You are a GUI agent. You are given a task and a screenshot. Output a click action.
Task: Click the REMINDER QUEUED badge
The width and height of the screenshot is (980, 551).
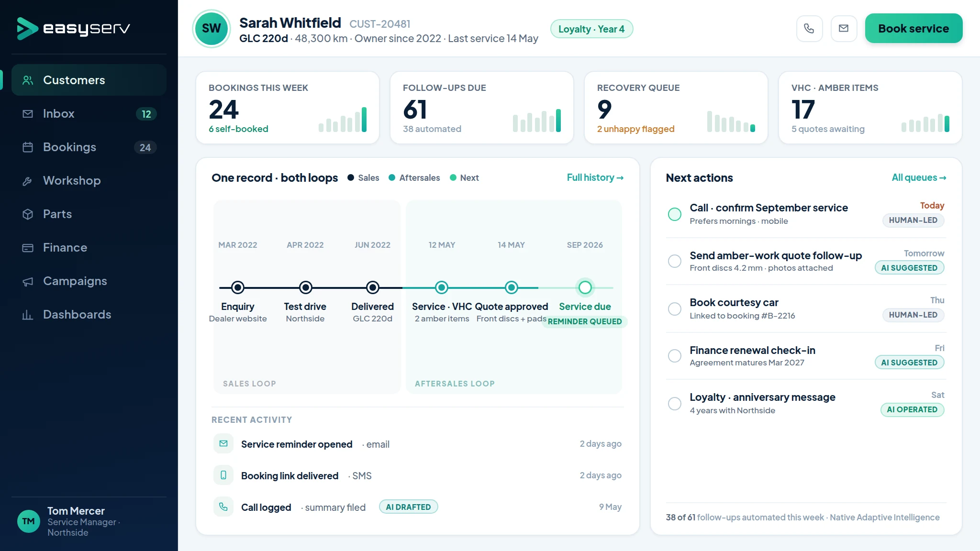[x=585, y=321]
